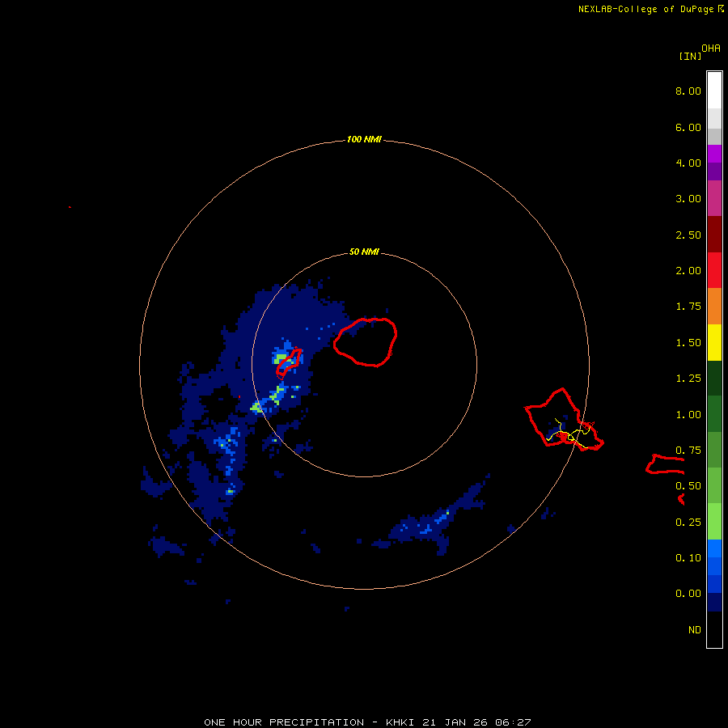This screenshot has height=728, width=728.
Task: Click the 4.00 legend value
Action: (688, 163)
